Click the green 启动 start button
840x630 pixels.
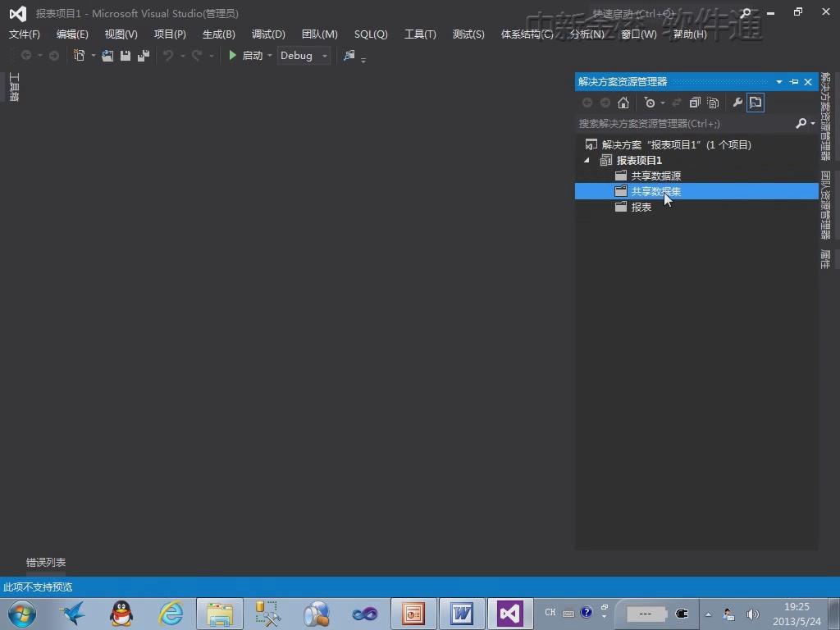click(x=246, y=55)
